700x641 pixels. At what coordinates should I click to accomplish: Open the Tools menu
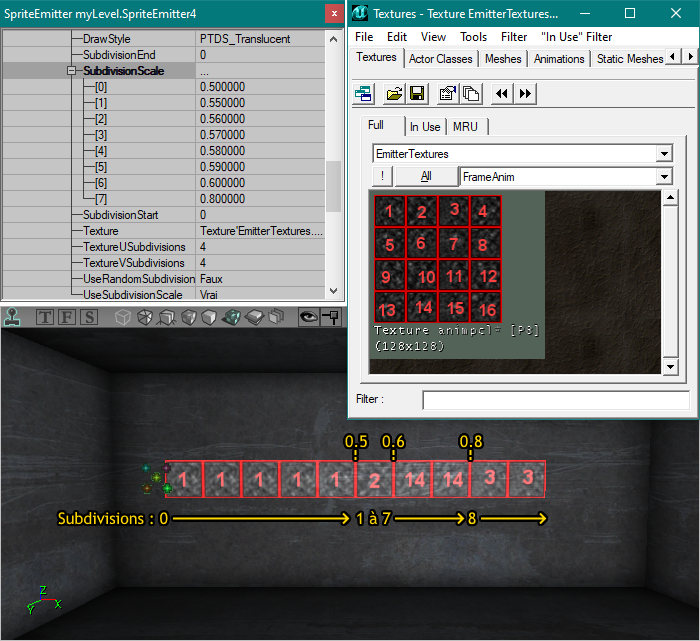pyautogui.click(x=473, y=37)
